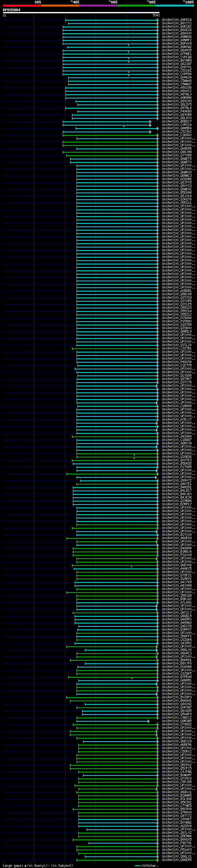
Task: Click the purple ~60% identity legend segment
Action: click(x=98, y=6)
